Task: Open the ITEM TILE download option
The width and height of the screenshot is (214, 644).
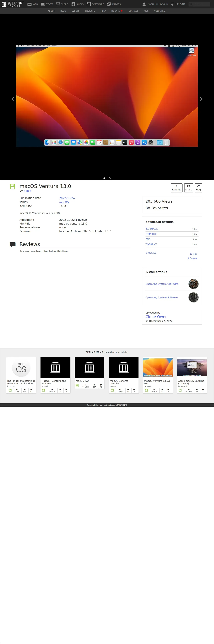Action: pos(151,234)
